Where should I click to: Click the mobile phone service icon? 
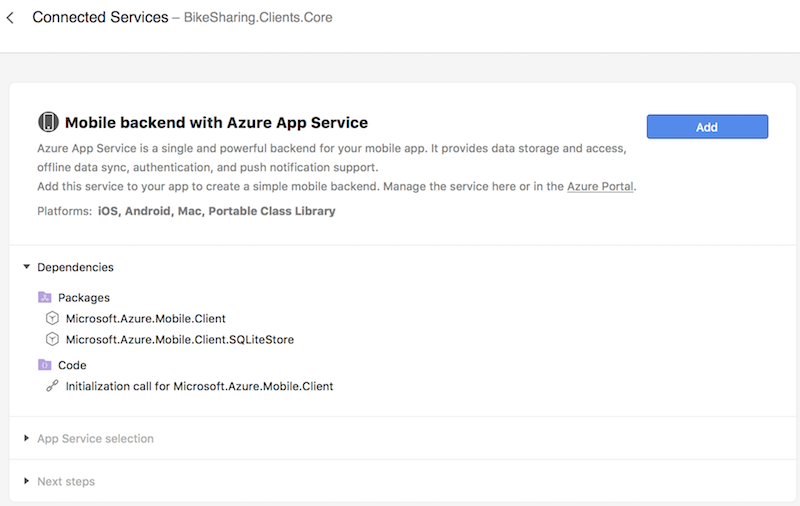pos(48,122)
